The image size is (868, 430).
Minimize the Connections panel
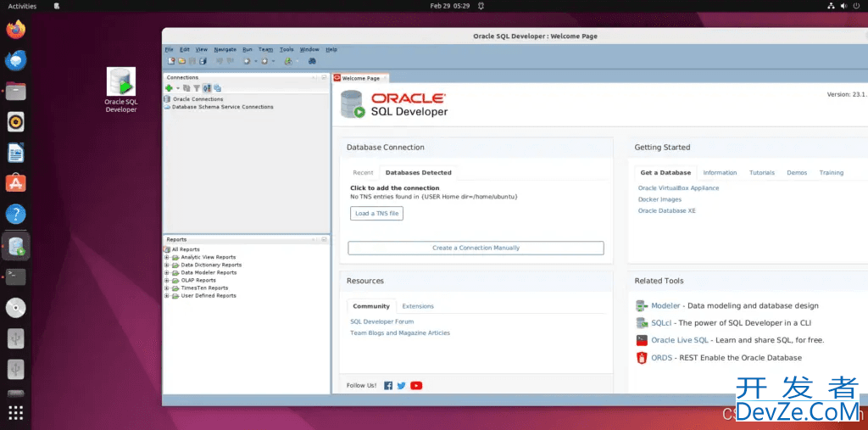click(x=325, y=77)
